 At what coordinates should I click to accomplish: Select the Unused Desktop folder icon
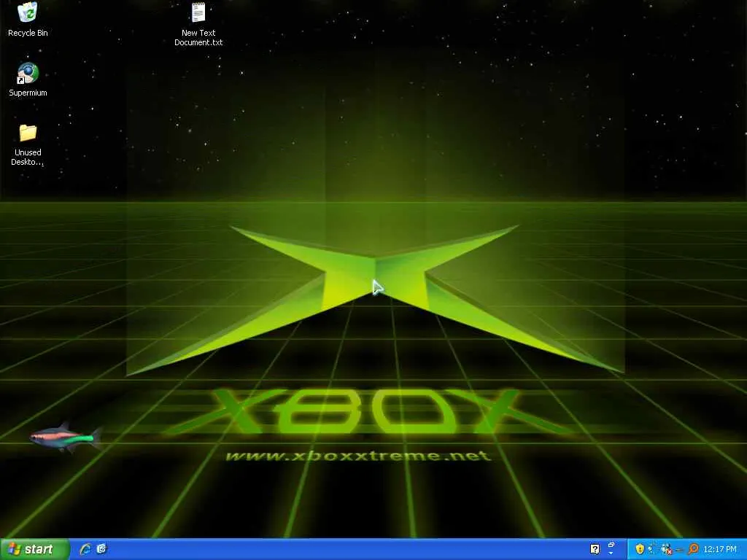pos(28,144)
